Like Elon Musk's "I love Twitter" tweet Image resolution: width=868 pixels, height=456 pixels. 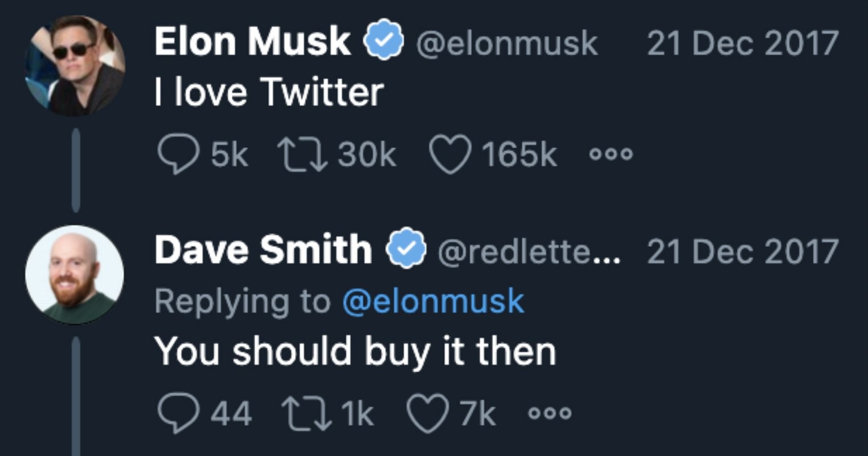coord(450,155)
